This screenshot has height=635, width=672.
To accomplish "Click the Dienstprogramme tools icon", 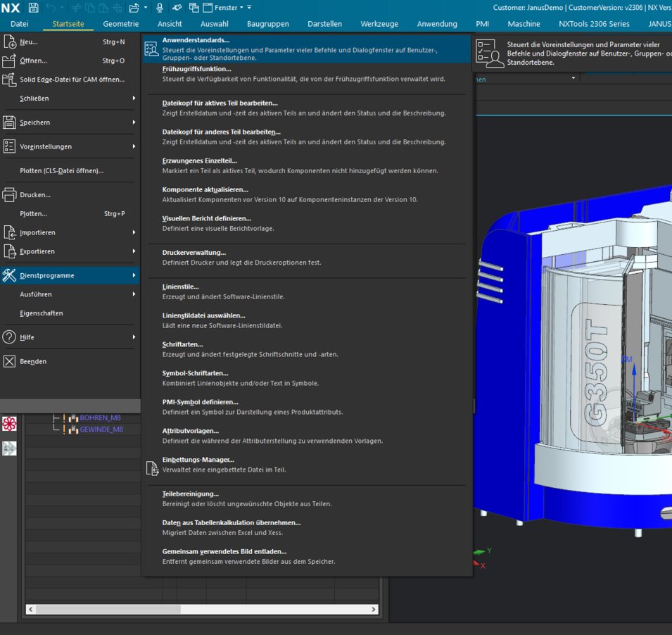I will point(9,275).
